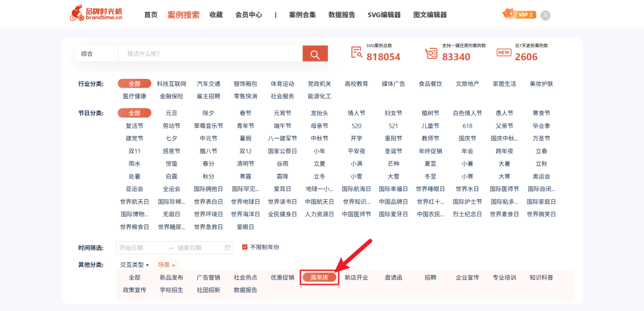Screen dimensions: 644x311
Task: Select the 圣诞节 holiday filter
Action: 394,151
